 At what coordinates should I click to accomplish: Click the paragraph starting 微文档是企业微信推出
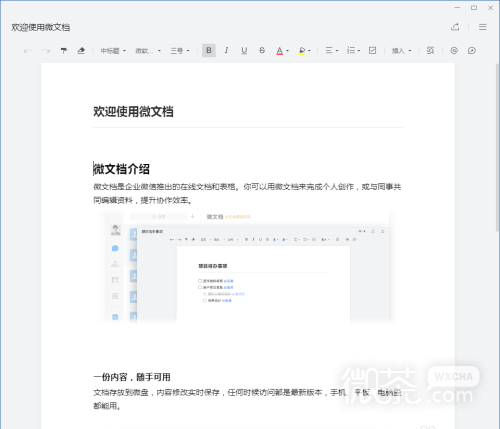click(247, 193)
